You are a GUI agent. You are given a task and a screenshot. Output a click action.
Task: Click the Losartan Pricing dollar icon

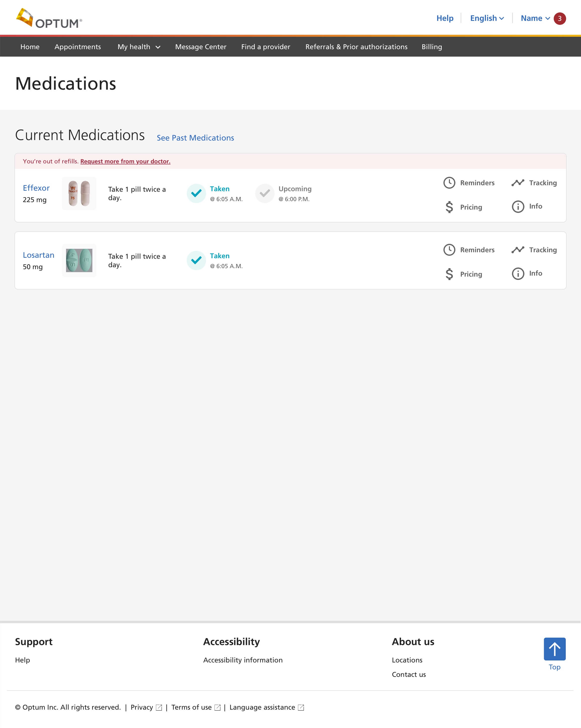[449, 274]
